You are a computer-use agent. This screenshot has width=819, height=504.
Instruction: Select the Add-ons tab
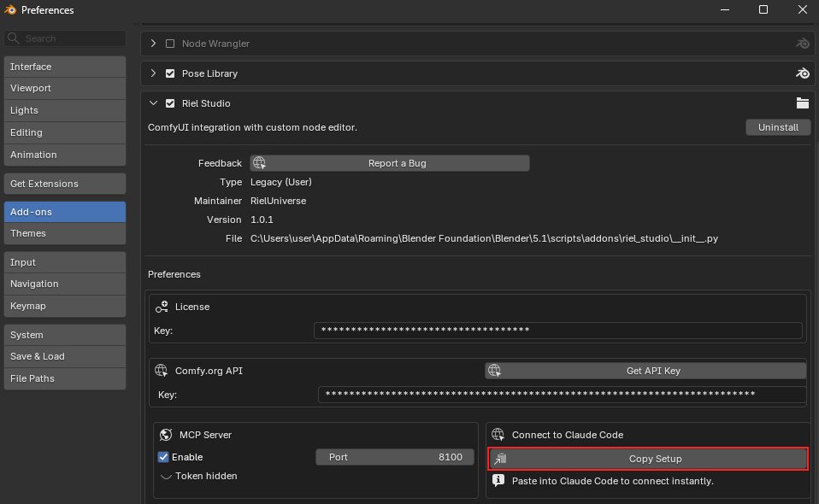[x=65, y=212]
